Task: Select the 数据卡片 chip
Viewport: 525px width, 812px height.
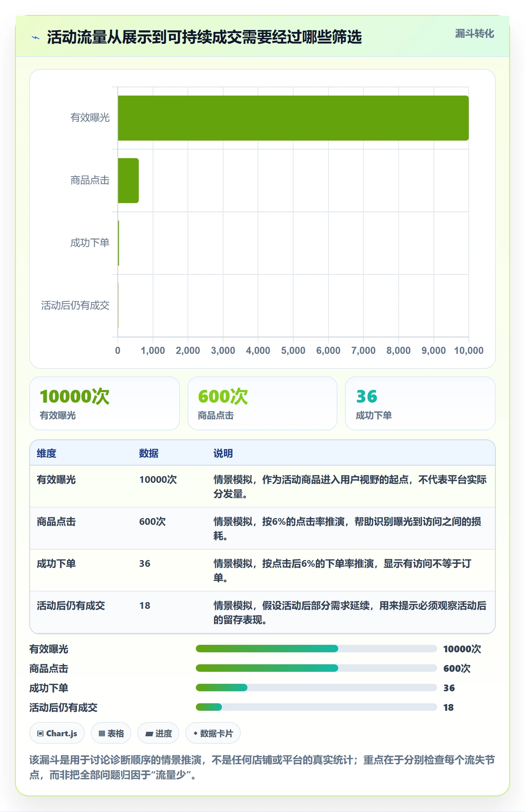Action: click(213, 733)
